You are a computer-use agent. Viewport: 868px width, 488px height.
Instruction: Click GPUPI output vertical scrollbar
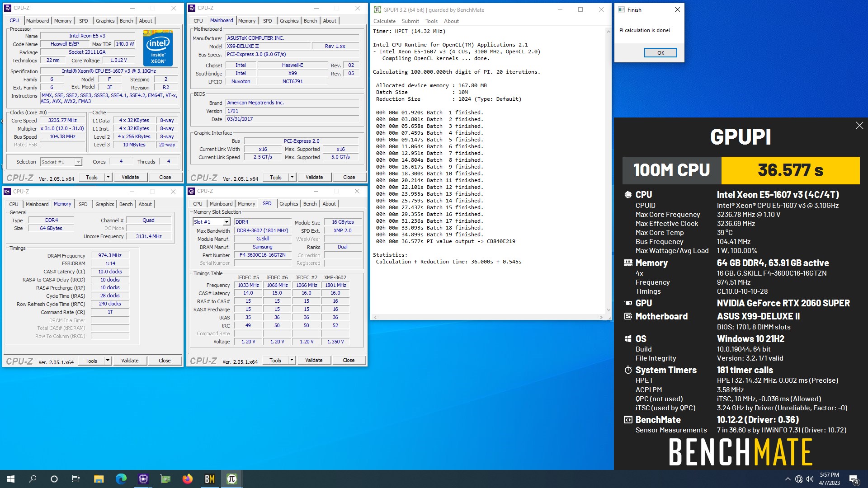(608, 170)
